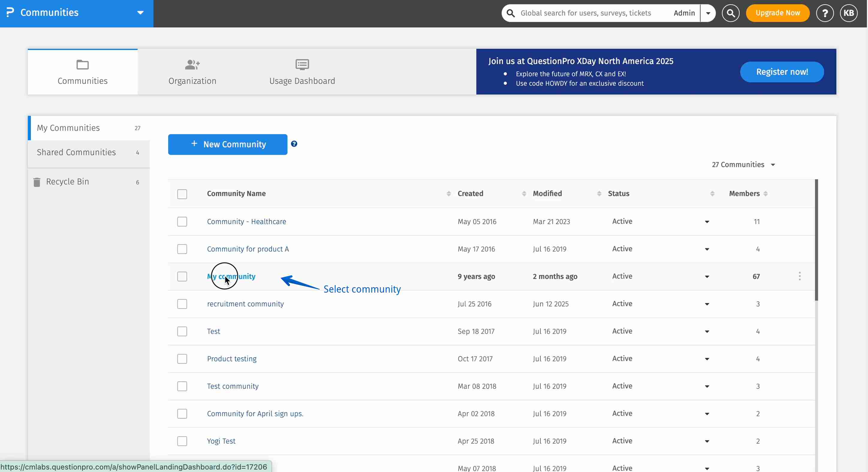Open the 27 Communities filter dropdown
The height and width of the screenshot is (472, 868).
point(743,165)
